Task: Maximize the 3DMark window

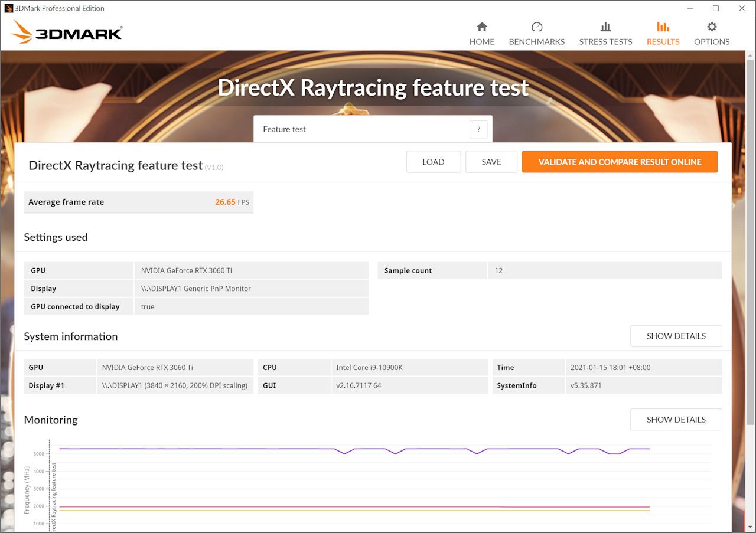Action: [x=716, y=8]
